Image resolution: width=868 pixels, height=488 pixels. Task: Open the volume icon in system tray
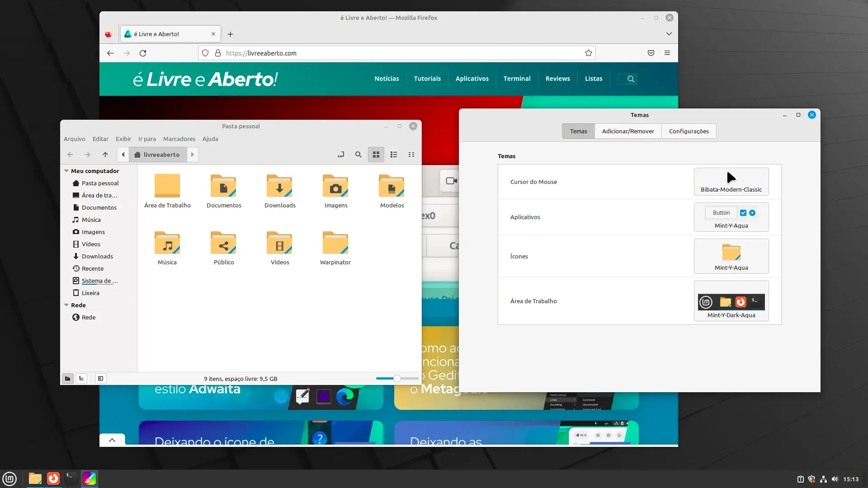(x=835, y=479)
